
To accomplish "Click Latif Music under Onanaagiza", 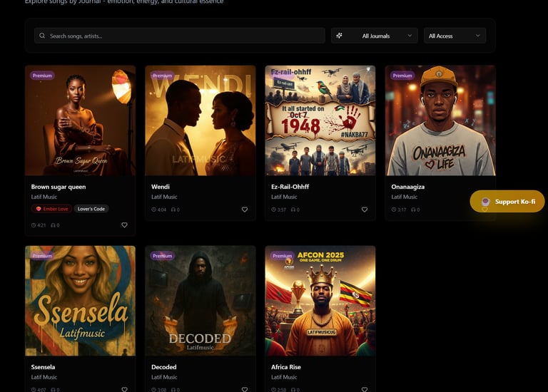I will (405, 197).
